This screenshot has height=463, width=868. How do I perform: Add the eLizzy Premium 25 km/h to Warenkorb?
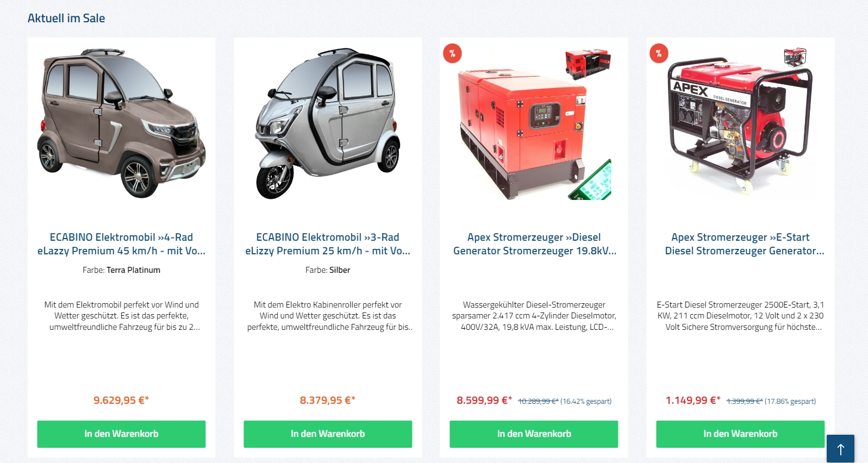click(328, 434)
